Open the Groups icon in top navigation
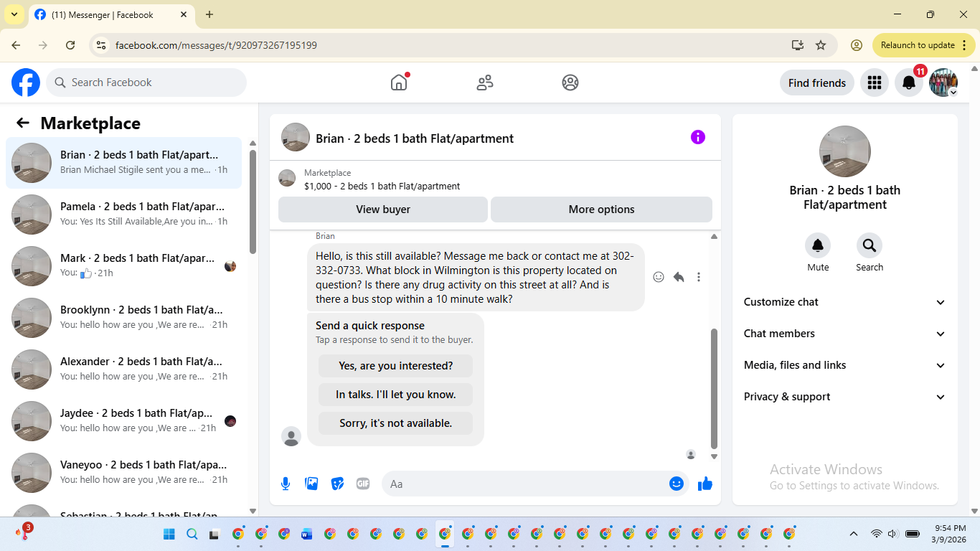This screenshot has width=980, height=551. (x=570, y=83)
